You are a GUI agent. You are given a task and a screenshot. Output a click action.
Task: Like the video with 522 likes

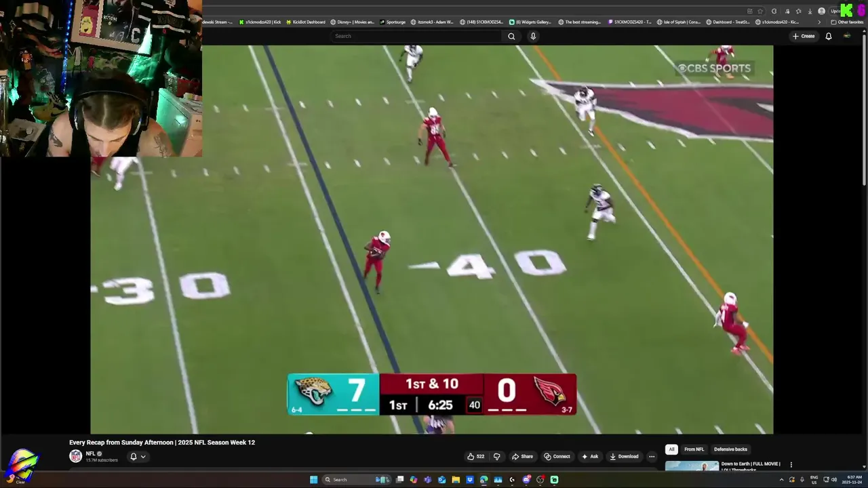coord(476,456)
